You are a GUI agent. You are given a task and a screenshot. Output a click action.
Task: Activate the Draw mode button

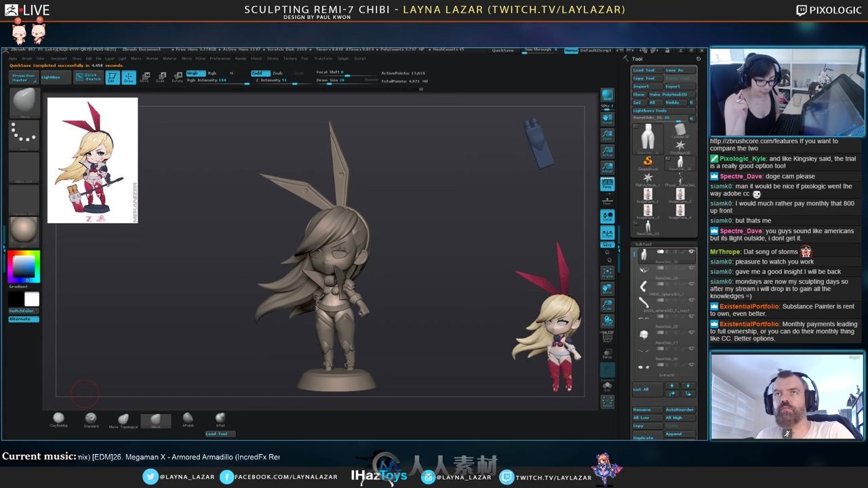(128, 77)
